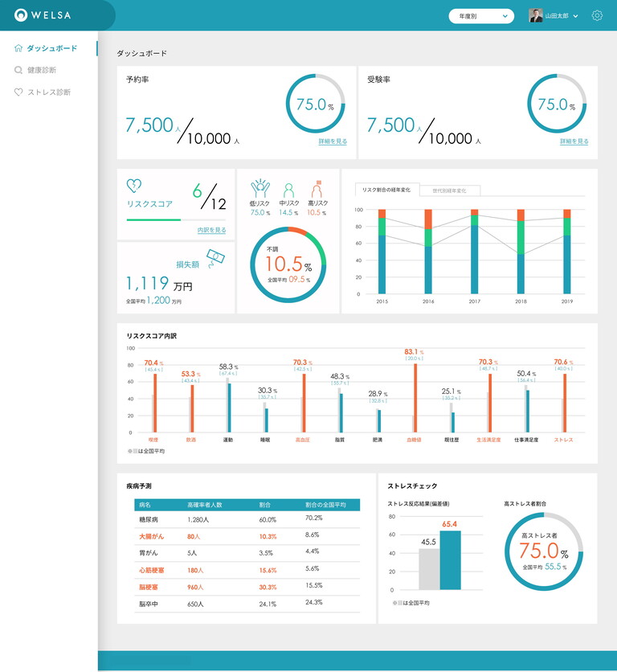
Task: Click the 病名 column header
Action: pyautogui.click(x=145, y=505)
